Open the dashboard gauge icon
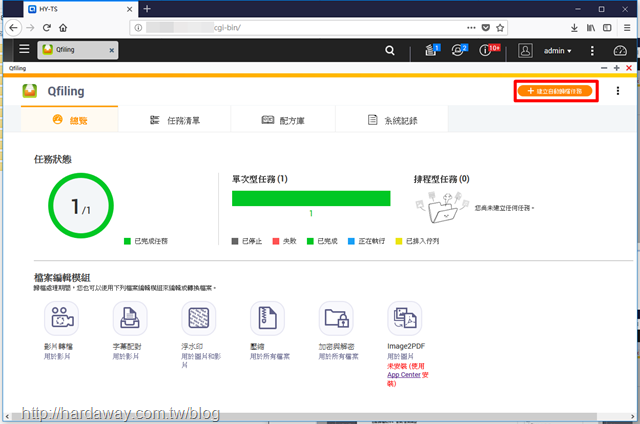 click(620, 51)
